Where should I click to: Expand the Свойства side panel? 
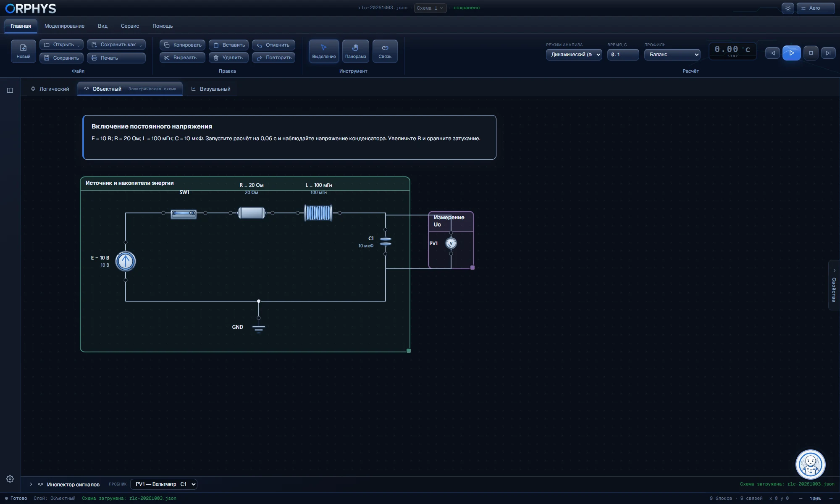[x=834, y=285]
